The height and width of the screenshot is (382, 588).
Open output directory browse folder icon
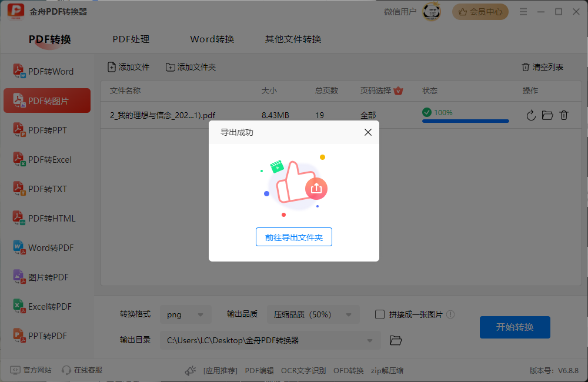pos(395,340)
